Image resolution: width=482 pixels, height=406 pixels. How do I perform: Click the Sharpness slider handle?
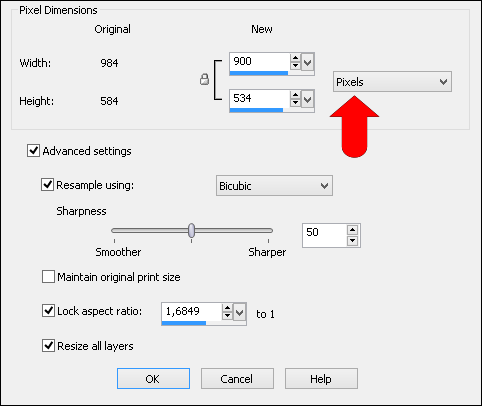pos(191,230)
